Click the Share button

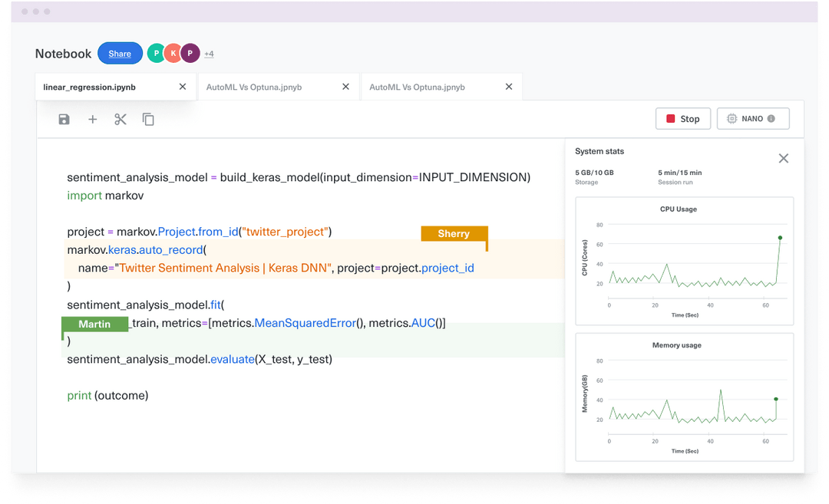(120, 53)
